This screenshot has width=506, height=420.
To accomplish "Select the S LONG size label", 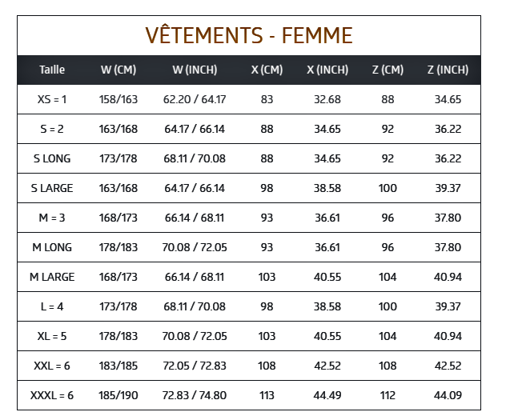I will (x=52, y=158).
